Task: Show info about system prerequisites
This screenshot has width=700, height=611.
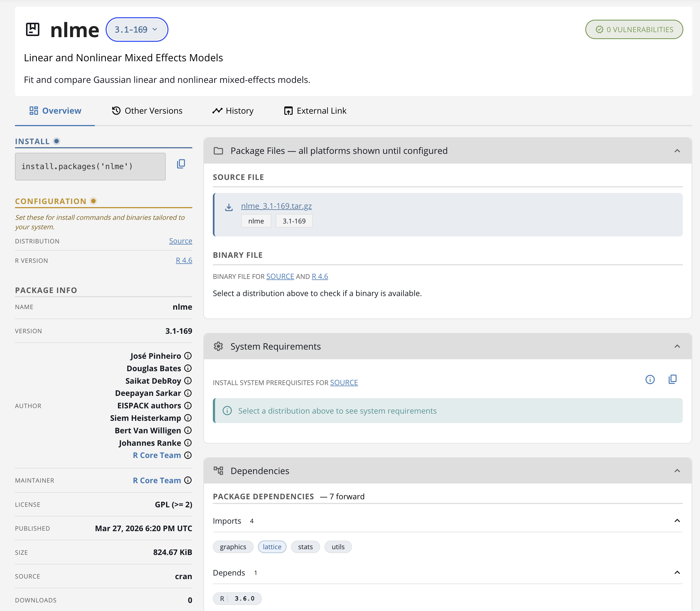Action: tap(650, 380)
